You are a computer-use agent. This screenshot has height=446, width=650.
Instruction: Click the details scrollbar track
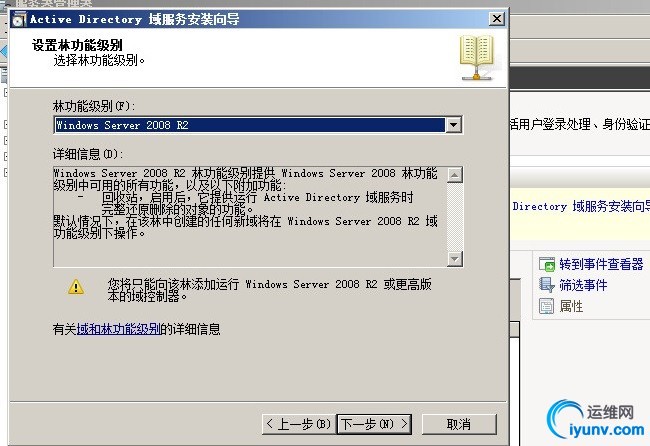click(x=455, y=217)
